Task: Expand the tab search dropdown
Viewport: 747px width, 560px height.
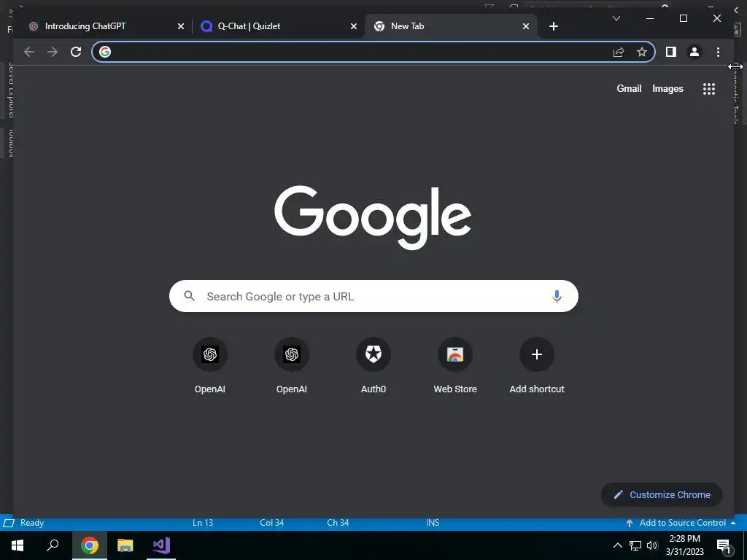Action: click(x=616, y=18)
